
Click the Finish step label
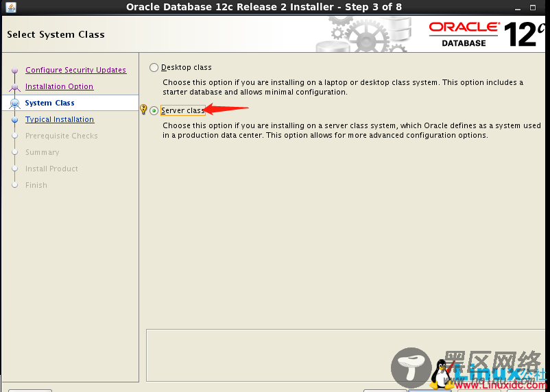(36, 185)
